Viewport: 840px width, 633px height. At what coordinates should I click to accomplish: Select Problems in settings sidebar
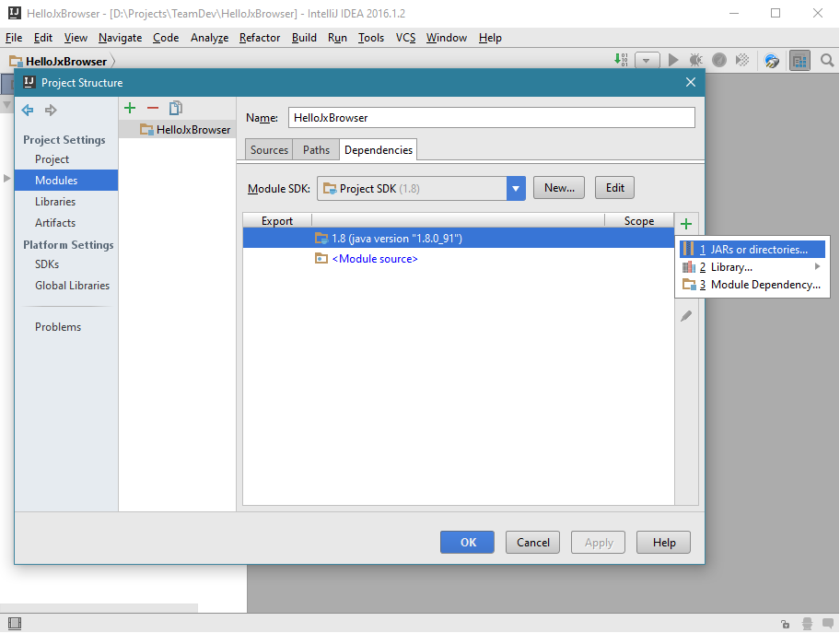pos(58,327)
